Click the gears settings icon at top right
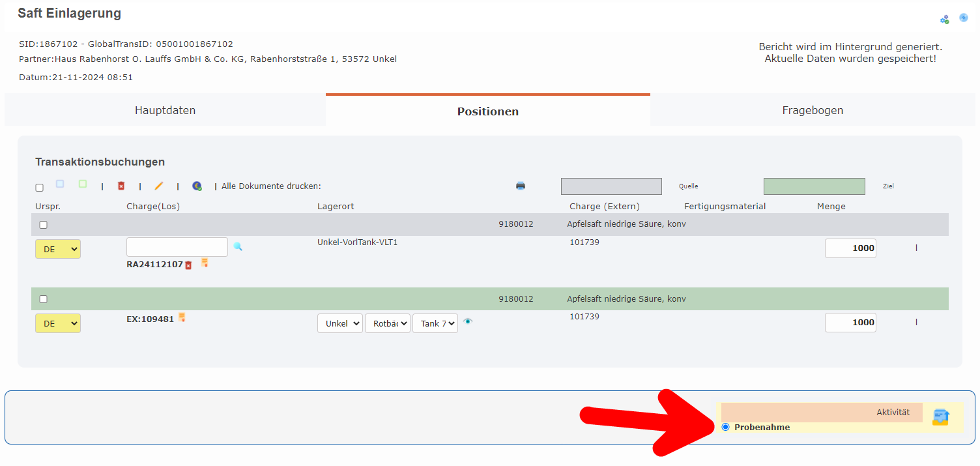 pyautogui.click(x=944, y=20)
